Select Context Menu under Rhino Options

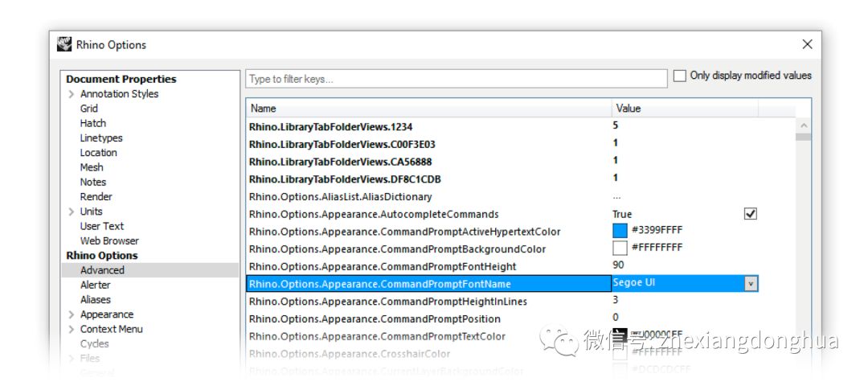[x=111, y=329]
